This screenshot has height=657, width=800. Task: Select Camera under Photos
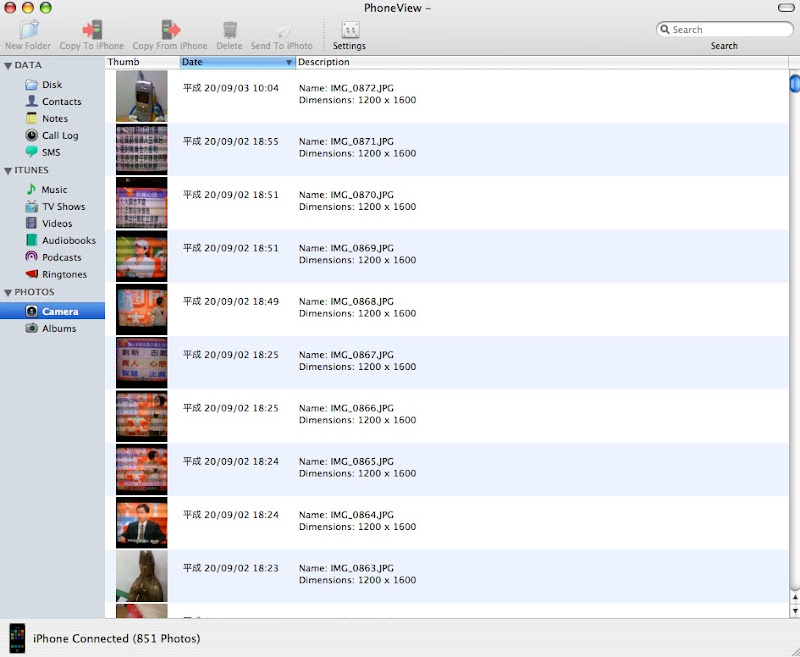(x=52, y=311)
